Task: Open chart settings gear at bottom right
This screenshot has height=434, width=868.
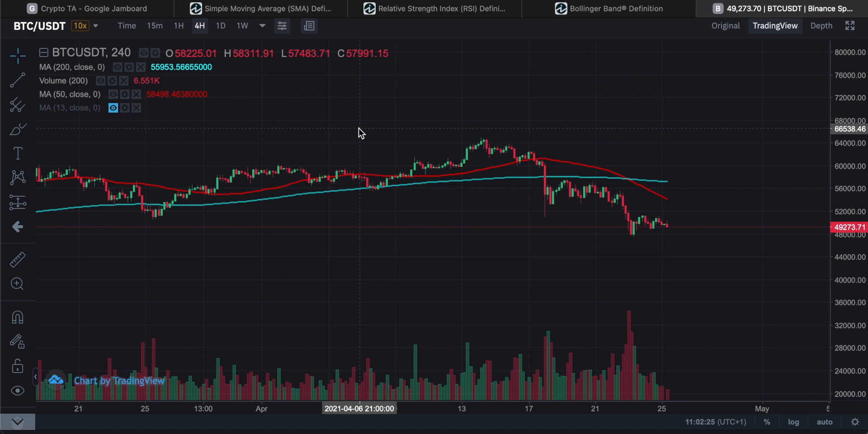Action: click(855, 422)
